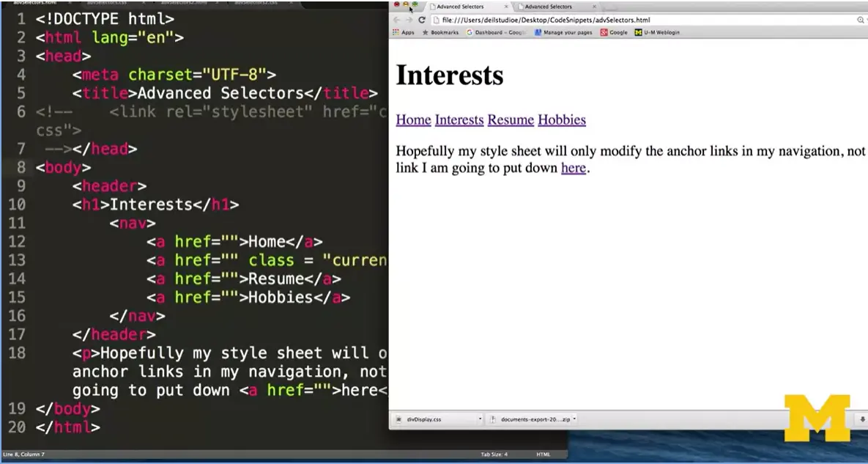
Task: Click the browser back arrow
Action: tap(397, 20)
